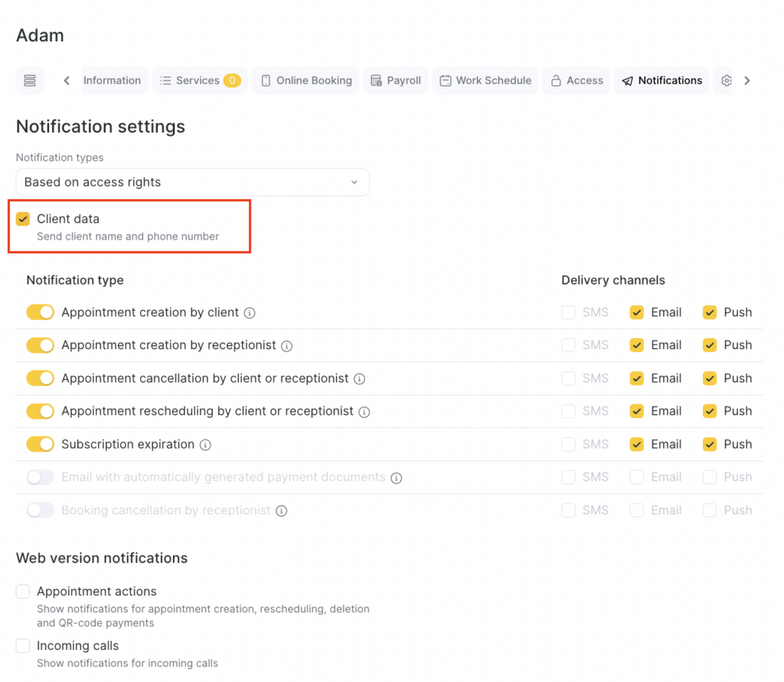Go to the Payroll tab
This screenshot has height=682, width=784.
pos(396,80)
